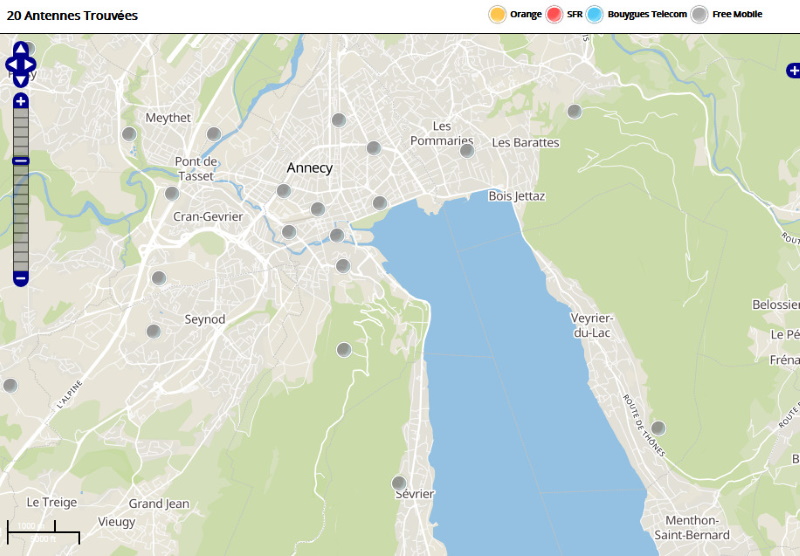Open the antenna marker north of Seynod
Viewport: 800px width, 556px height.
click(158, 278)
